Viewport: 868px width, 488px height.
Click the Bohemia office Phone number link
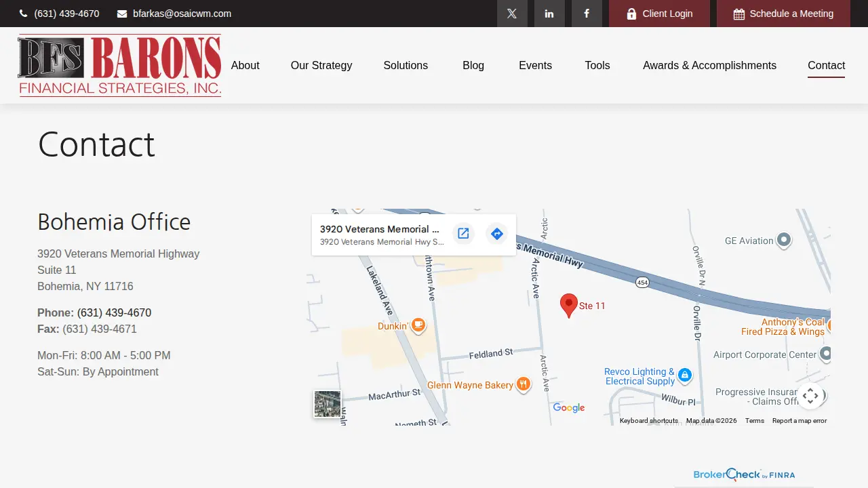[x=114, y=312]
